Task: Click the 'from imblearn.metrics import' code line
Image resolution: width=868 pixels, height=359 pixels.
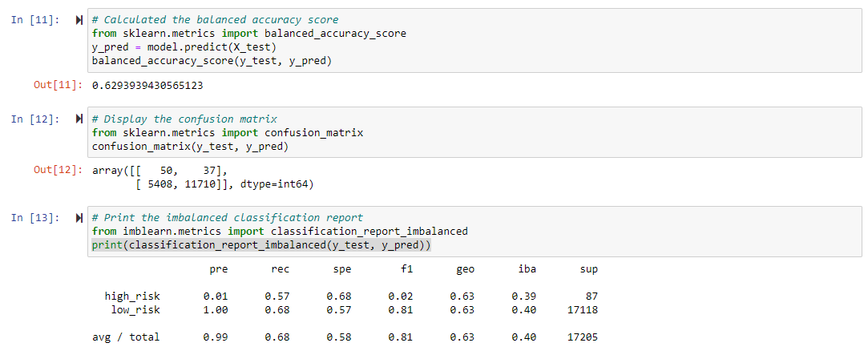Action: coord(280,232)
